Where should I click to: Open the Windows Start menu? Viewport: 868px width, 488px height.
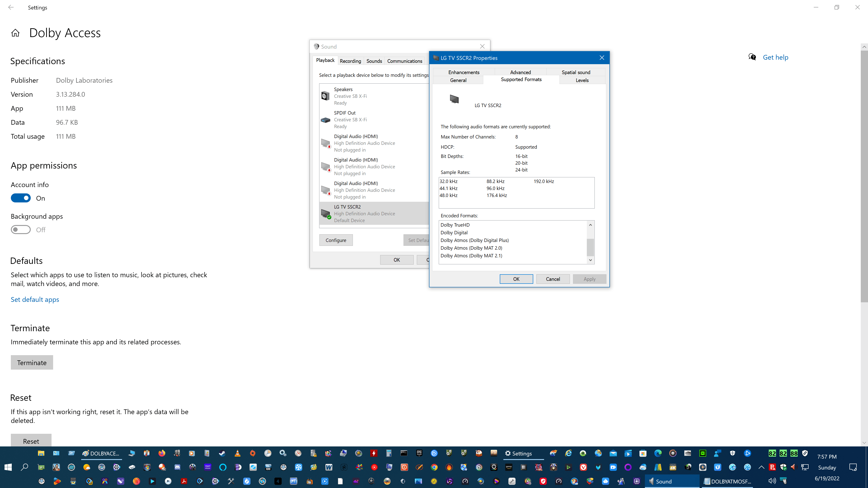pyautogui.click(x=8, y=467)
